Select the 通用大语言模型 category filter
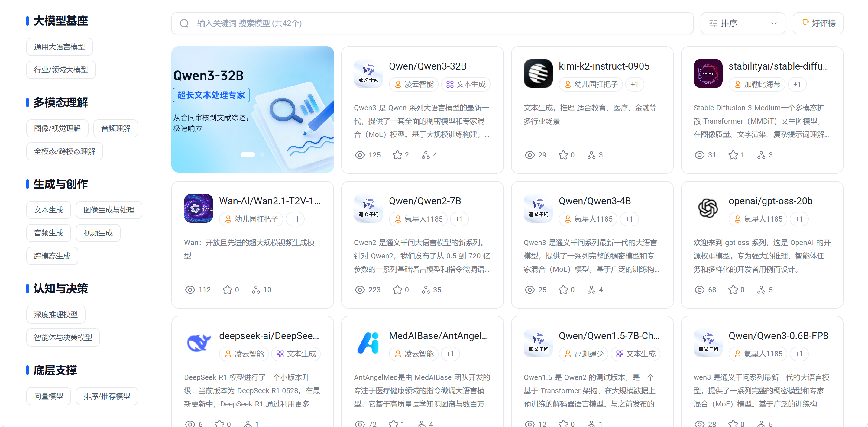This screenshot has width=868, height=427. point(59,47)
